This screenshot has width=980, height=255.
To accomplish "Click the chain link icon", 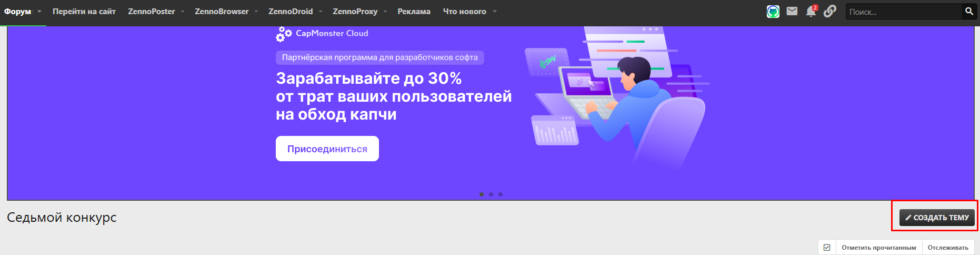I will click(830, 11).
